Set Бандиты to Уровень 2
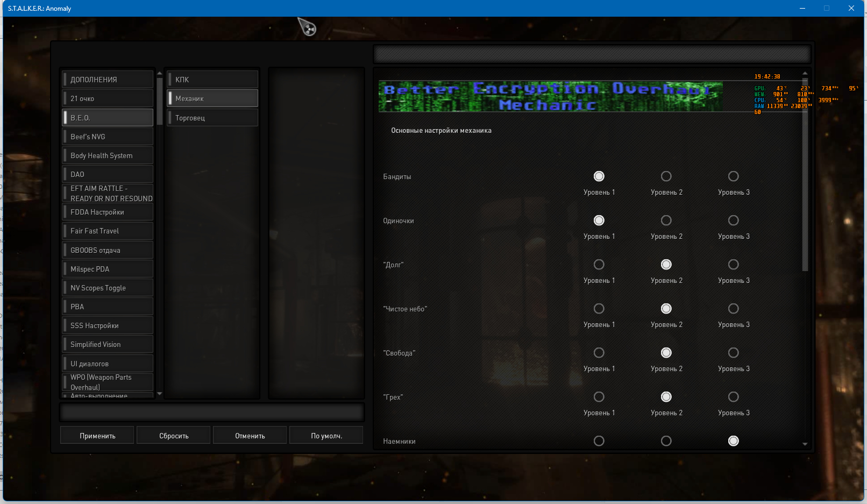The width and height of the screenshot is (867, 504). pyautogui.click(x=666, y=176)
